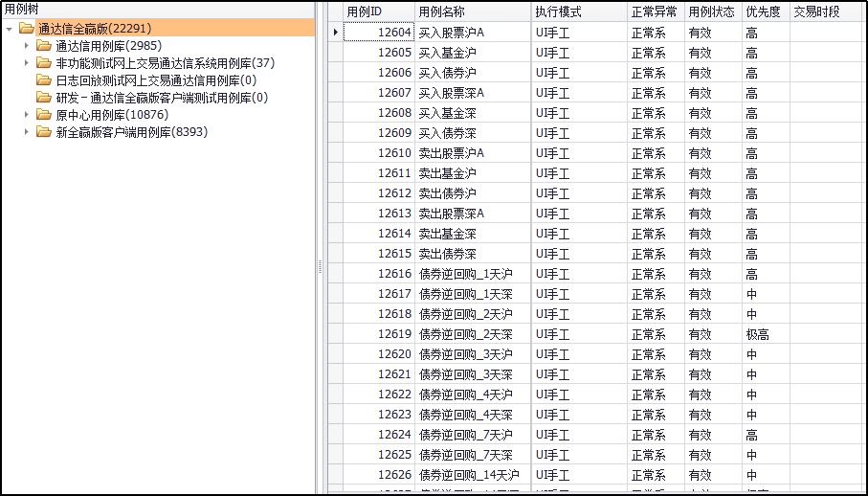Select cell 债券逆回购_7天沪
Image resolution: width=868 pixels, height=496 pixels.
(473, 435)
